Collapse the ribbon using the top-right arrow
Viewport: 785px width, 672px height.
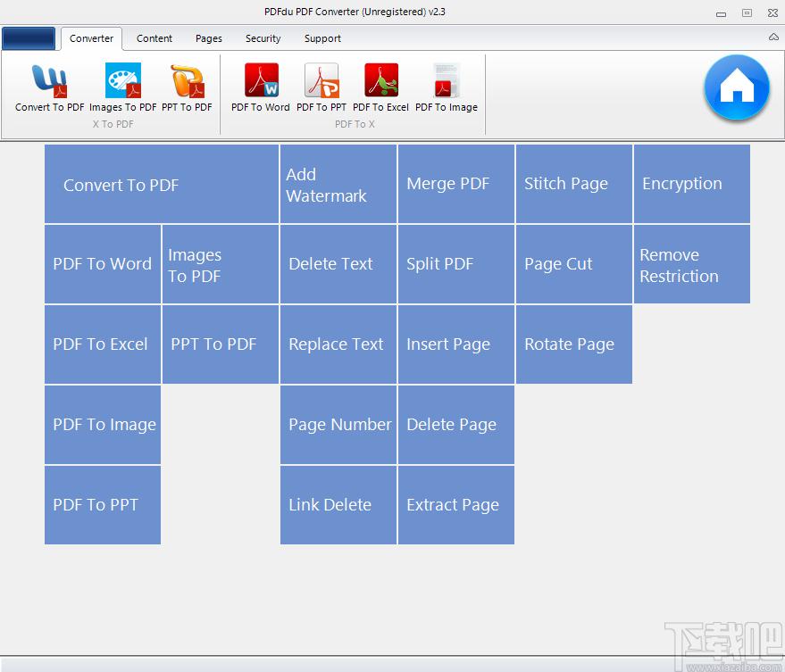coord(773,37)
